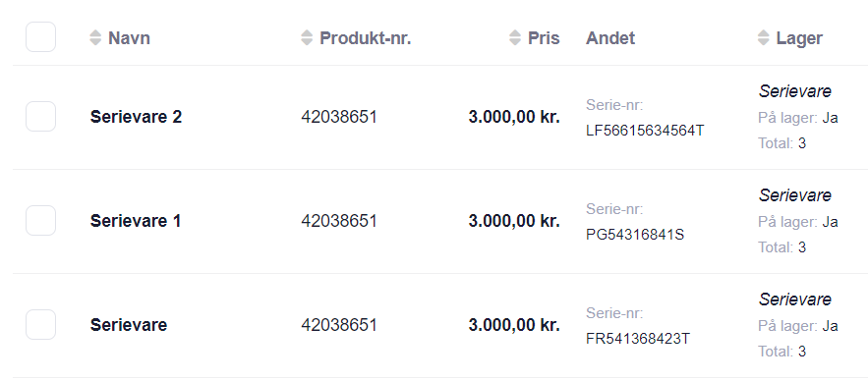Tick the select-all checkbox in header
Screen dimensions: 868x381
pos(41,37)
